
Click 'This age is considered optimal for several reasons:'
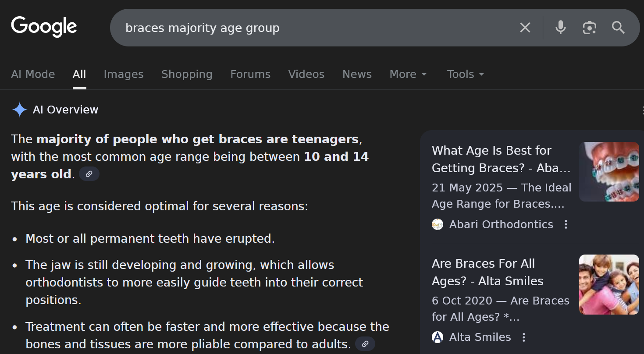[x=160, y=206]
